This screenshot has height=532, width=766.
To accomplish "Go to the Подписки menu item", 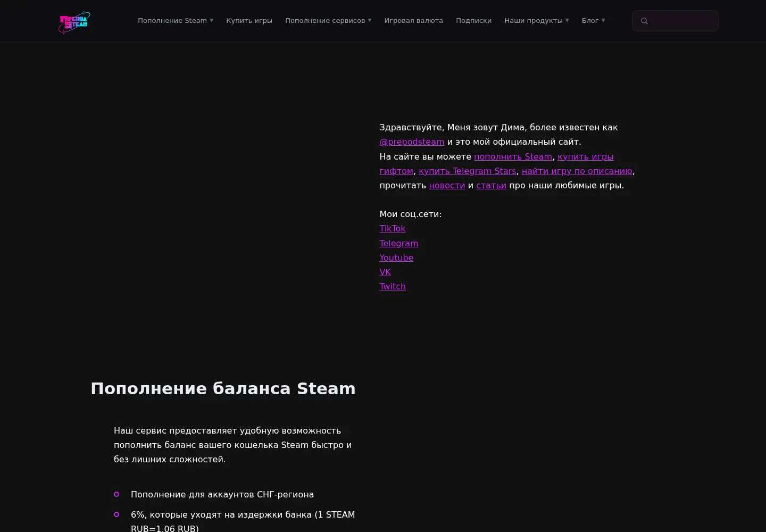I will point(473,20).
